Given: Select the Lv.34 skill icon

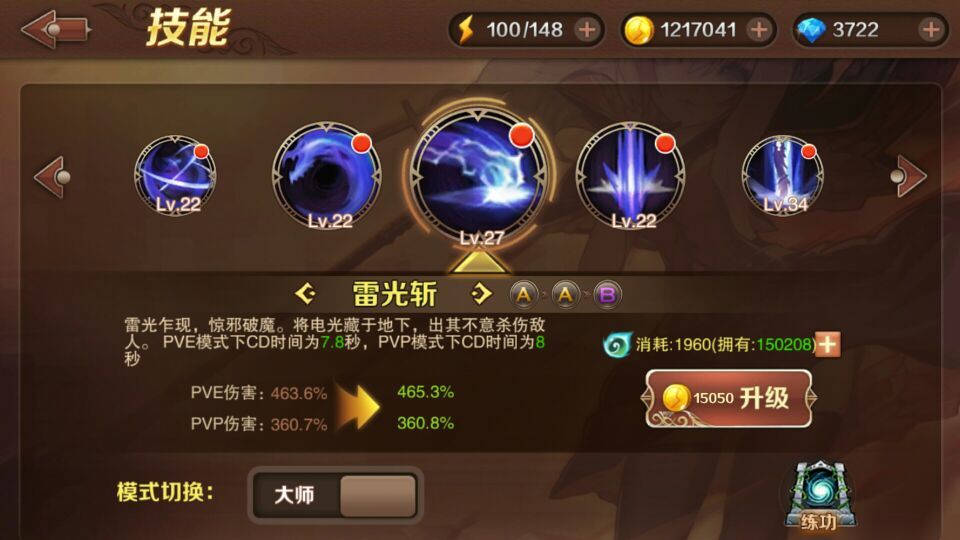Looking at the screenshot, I should 782,176.
